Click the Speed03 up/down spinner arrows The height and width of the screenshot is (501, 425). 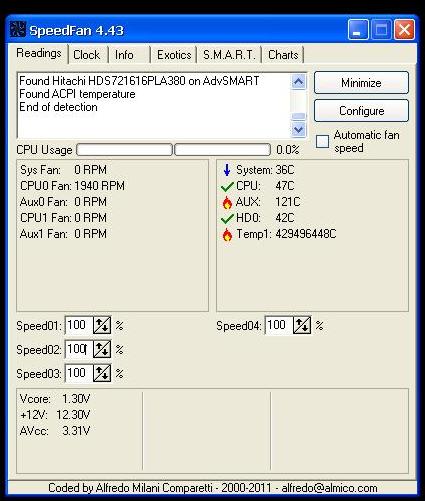click(102, 373)
